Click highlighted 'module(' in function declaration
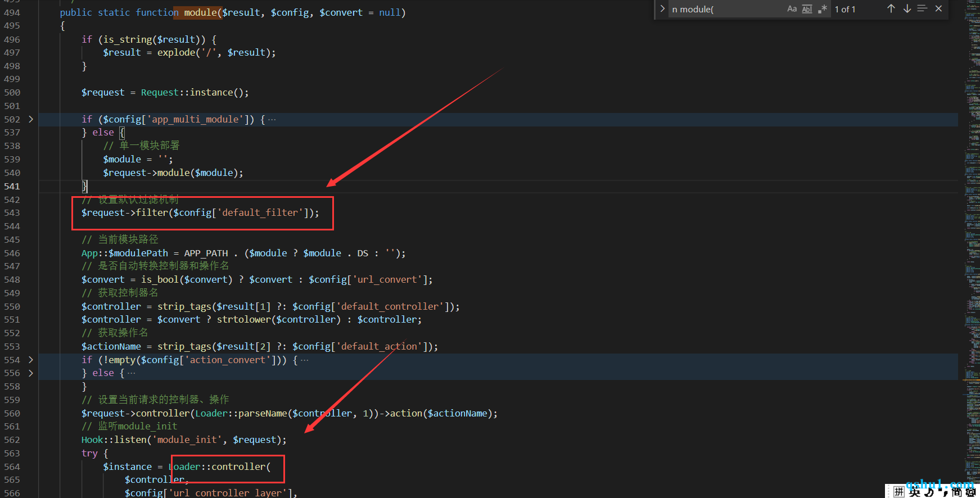Screen dimensions: 980x498 [x=203, y=12]
